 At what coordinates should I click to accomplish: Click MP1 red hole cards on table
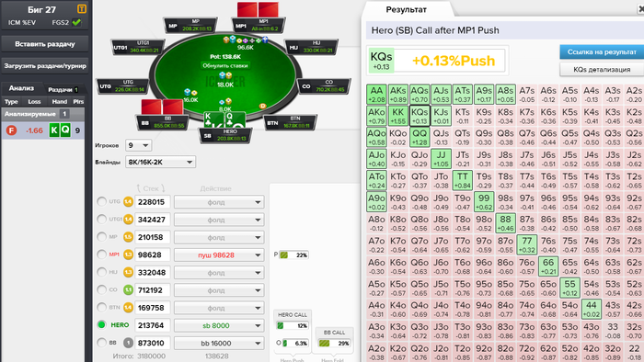(258, 9)
